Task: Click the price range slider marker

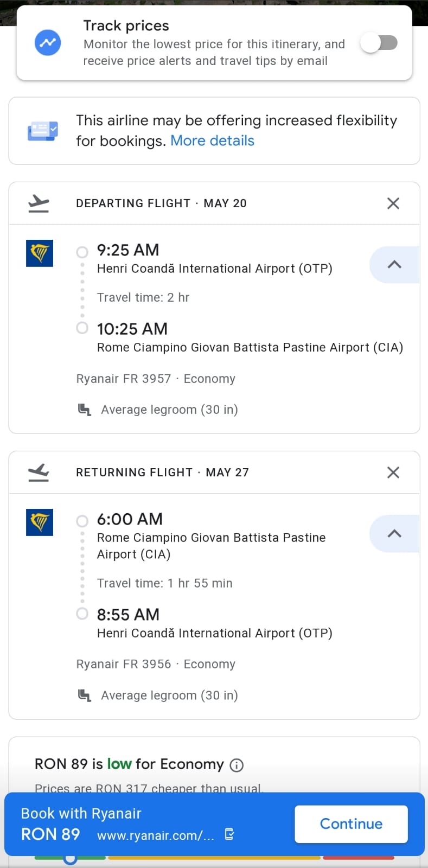Action: 70,859
